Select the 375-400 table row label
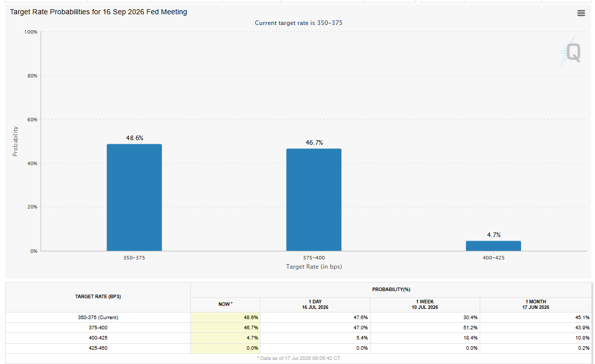Image resolution: width=595 pixels, height=364 pixels. point(98,328)
